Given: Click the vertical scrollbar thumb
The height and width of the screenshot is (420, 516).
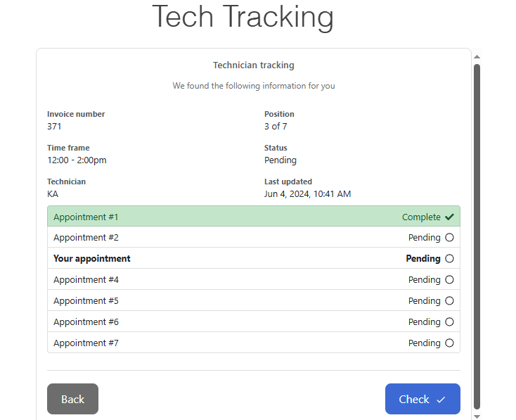Looking at the screenshot, I should pos(477,236).
